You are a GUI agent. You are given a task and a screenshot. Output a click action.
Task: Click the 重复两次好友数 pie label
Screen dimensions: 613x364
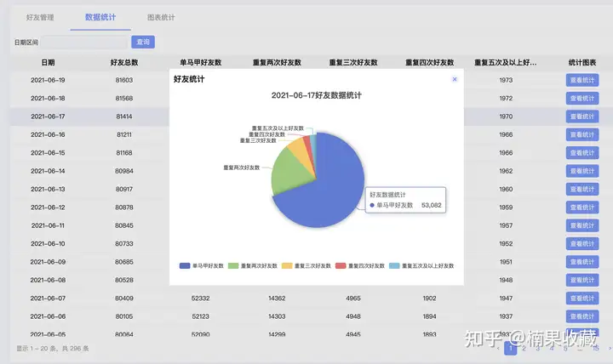(242, 168)
